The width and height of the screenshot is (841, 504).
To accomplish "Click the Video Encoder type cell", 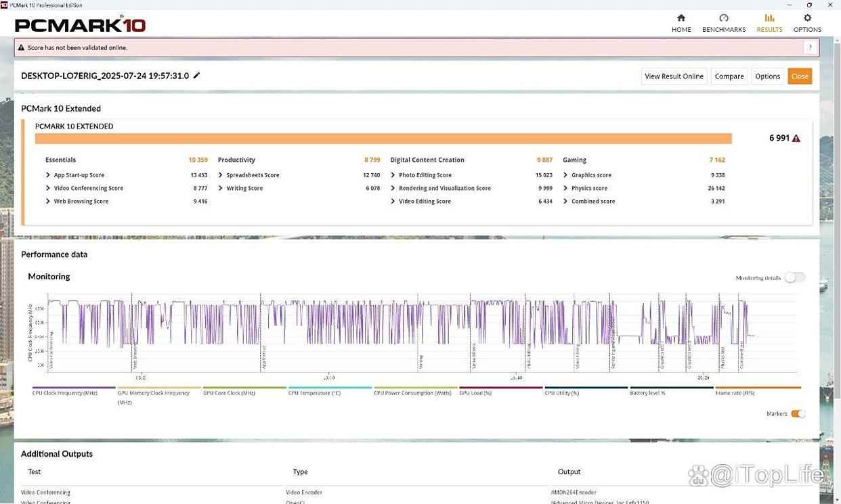I will [x=304, y=492].
